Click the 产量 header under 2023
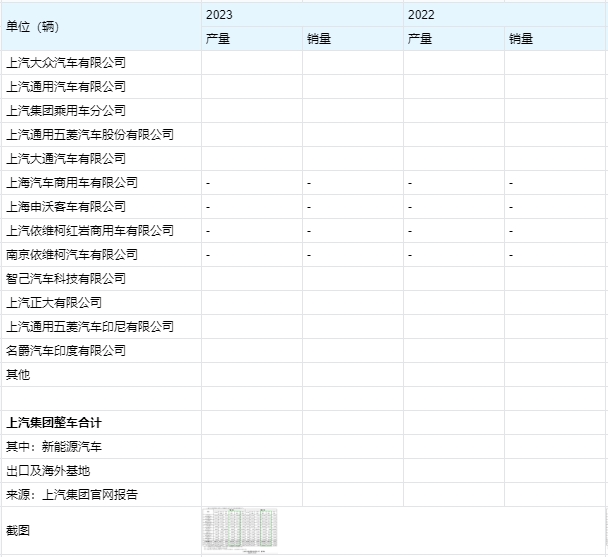This screenshot has width=608, height=557. 252,39
